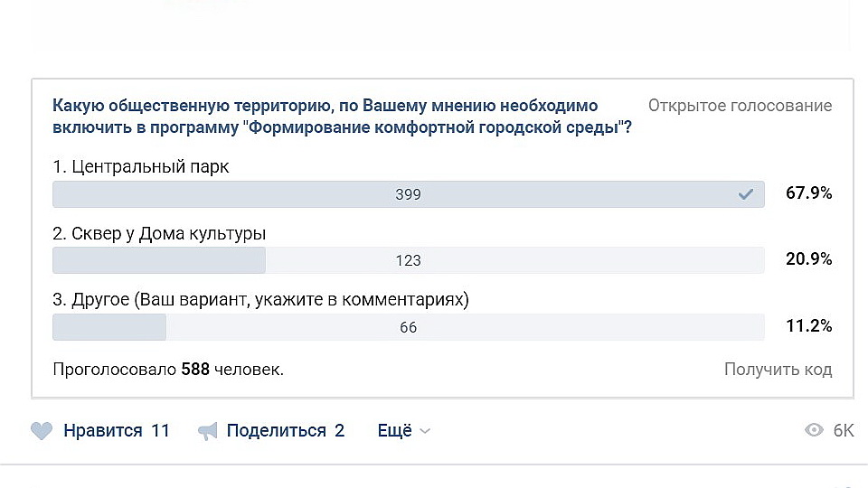The height and width of the screenshot is (488, 868).
Task: Select the Сквер у Дома культуры option
Action: [x=159, y=233]
